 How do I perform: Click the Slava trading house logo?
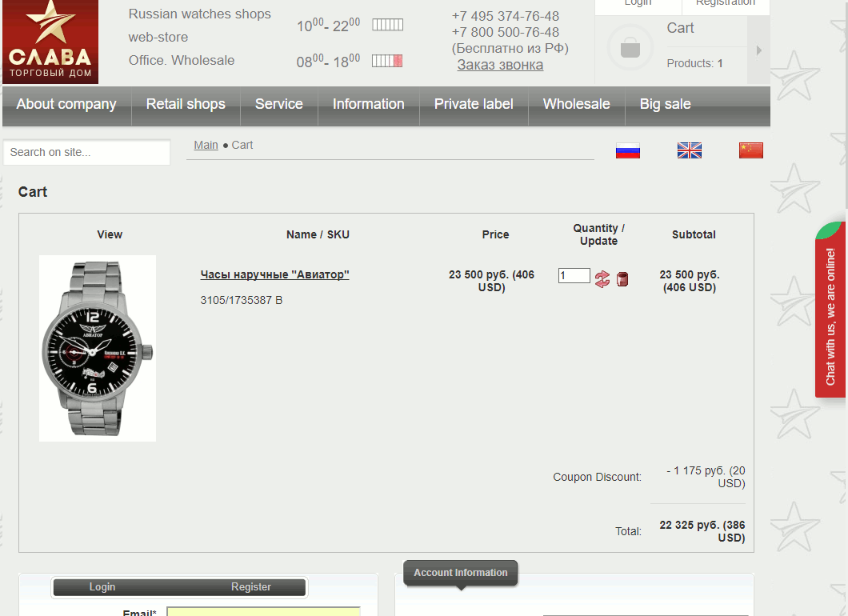click(x=50, y=42)
